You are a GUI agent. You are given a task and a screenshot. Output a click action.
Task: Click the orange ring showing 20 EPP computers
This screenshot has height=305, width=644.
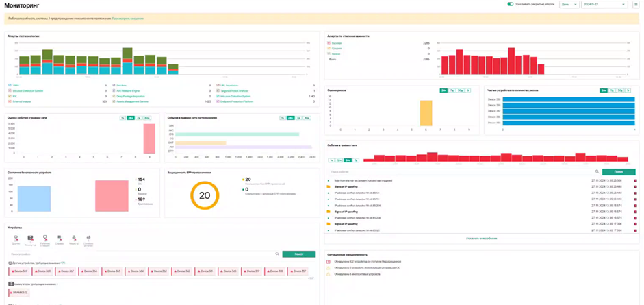point(205,195)
